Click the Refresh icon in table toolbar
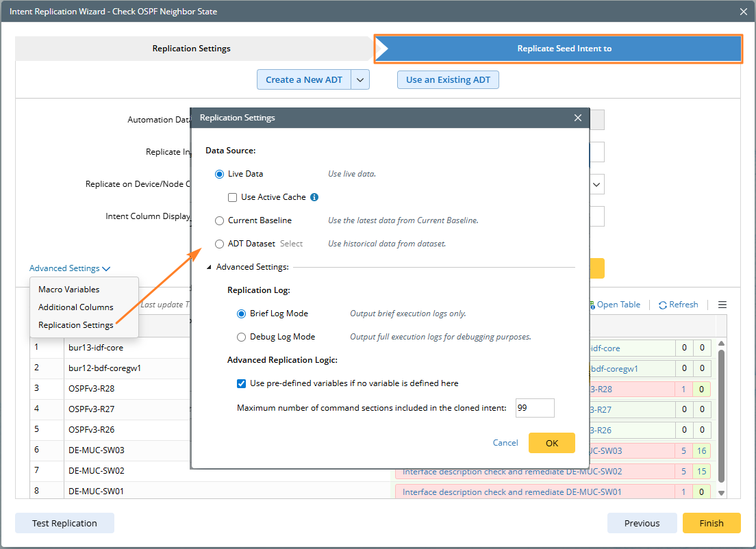756x549 pixels. click(x=662, y=305)
